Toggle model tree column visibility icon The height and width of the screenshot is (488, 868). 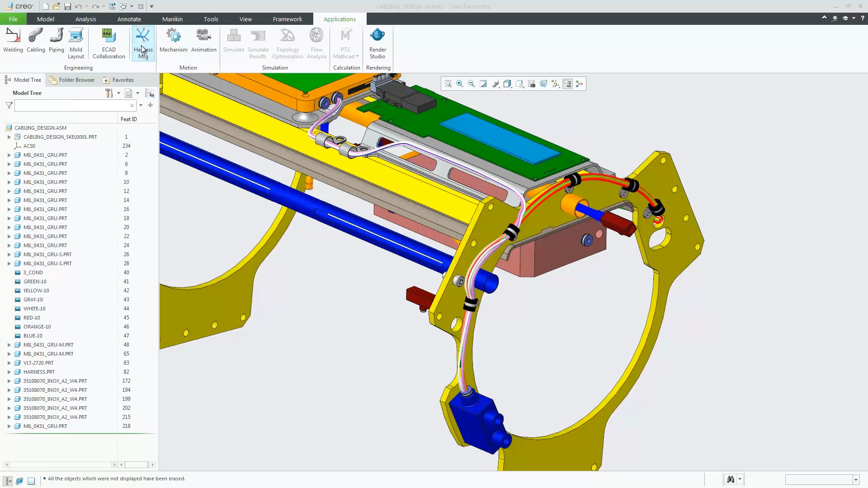pyautogui.click(x=149, y=93)
